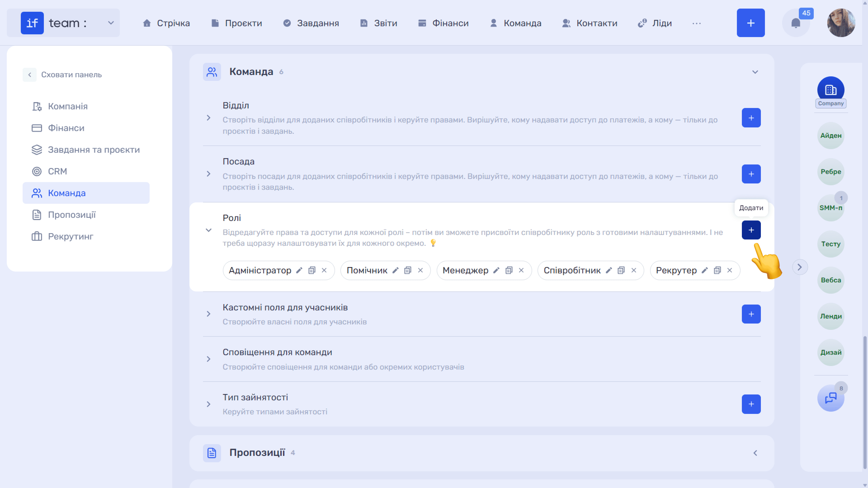
Task: Edit the Менеджер role
Action: 496,270
